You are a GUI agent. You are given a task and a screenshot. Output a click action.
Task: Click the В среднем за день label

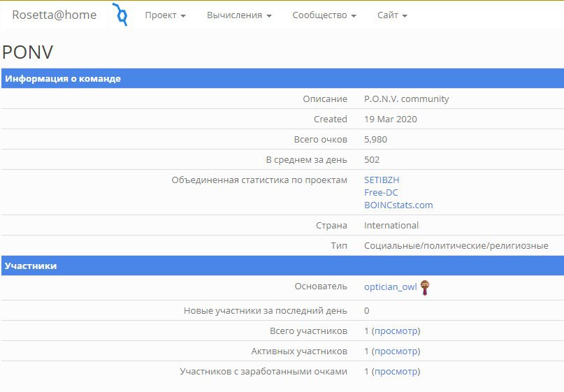(306, 160)
